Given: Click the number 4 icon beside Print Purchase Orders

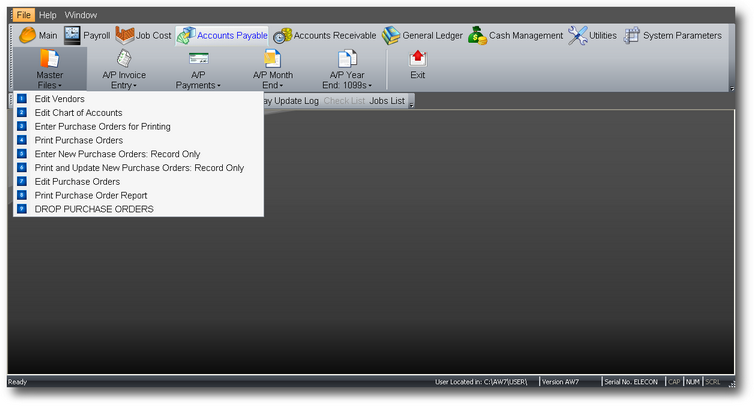Looking at the screenshot, I should pyautogui.click(x=22, y=140).
